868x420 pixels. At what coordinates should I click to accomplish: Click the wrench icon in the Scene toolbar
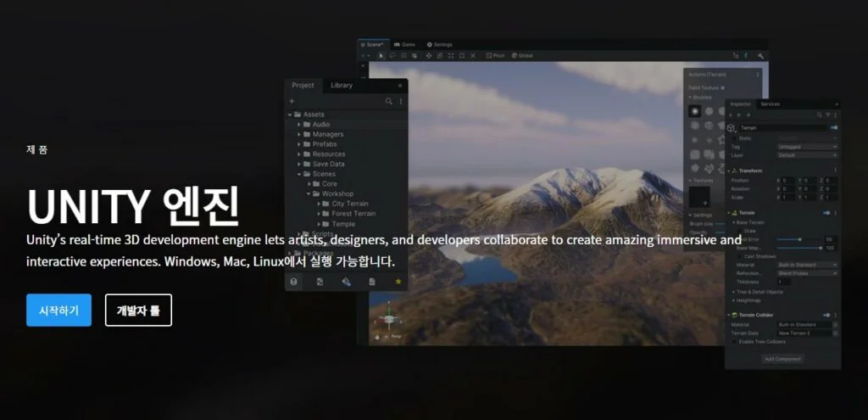(x=760, y=55)
